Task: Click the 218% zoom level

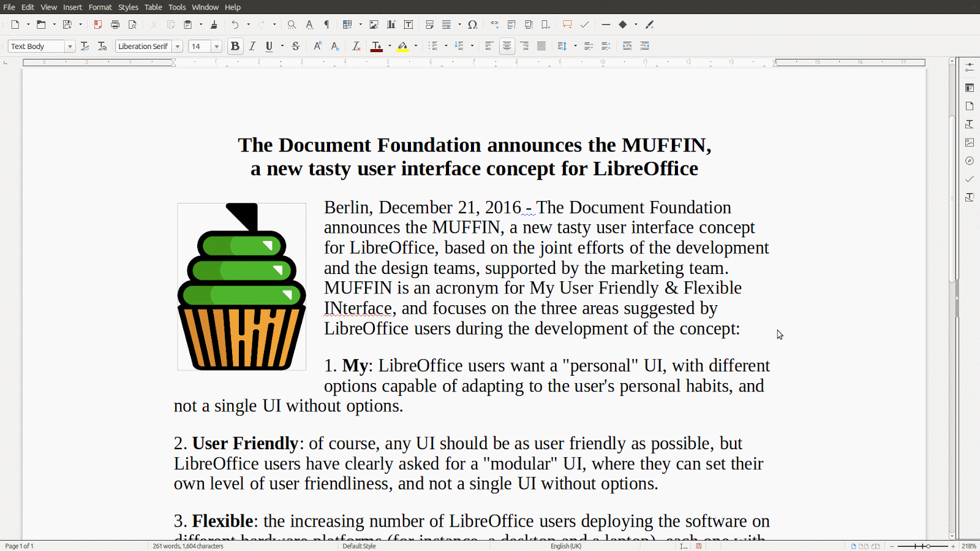Action: (968, 546)
